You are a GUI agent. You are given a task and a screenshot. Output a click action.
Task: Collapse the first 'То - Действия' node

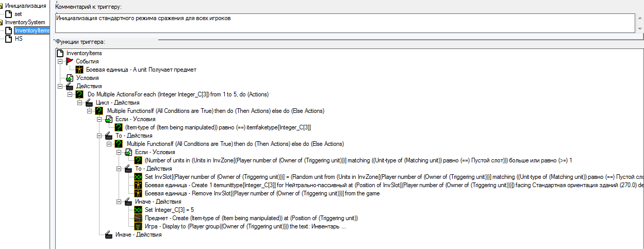(x=100, y=136)
